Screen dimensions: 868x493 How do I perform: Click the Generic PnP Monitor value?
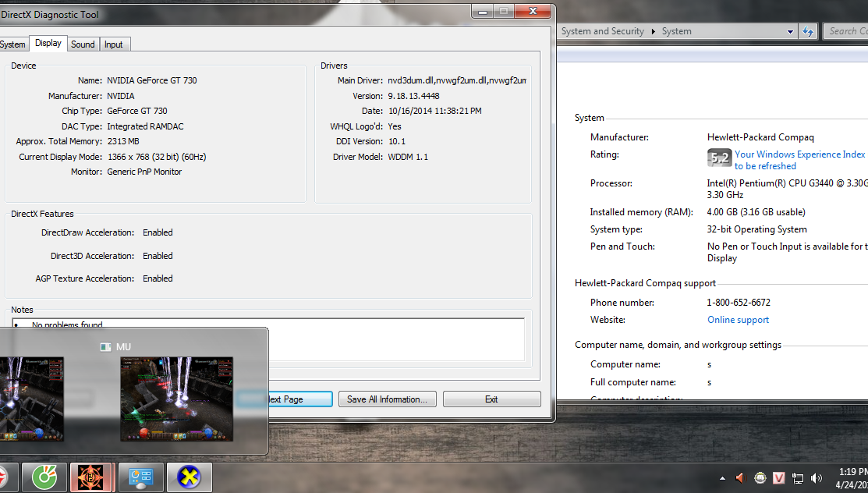tap(144, 172)
